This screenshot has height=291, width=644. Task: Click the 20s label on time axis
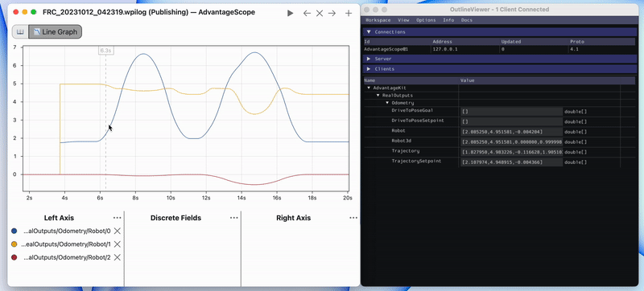[x=348, y=198]
